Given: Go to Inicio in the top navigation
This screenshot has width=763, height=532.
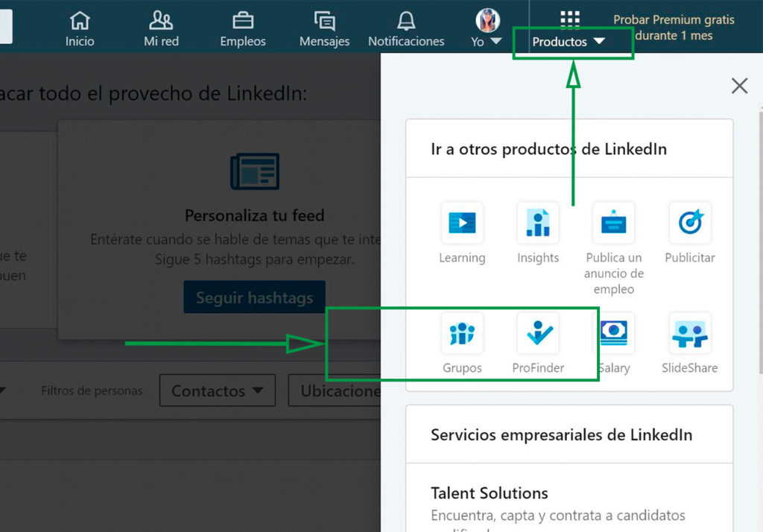Looking at the screenshot, I should [79, 26].
